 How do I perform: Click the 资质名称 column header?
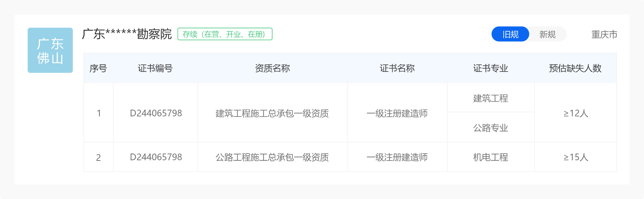click(x=272, y=68)
